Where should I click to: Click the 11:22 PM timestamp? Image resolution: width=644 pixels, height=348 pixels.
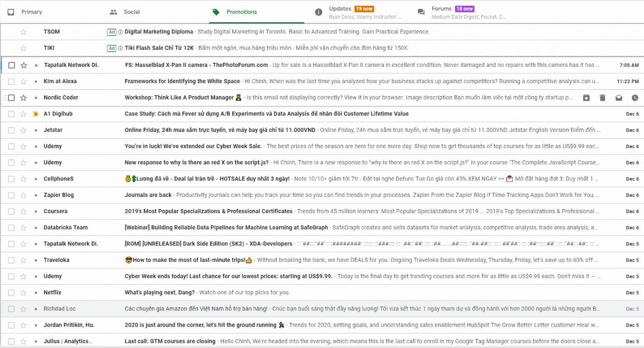pos(628,81)
